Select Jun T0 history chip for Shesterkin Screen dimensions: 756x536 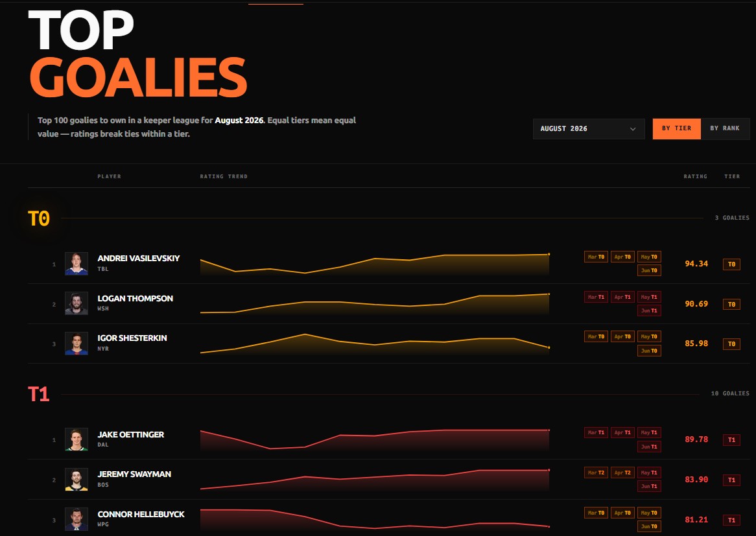pyautogui.click(x=649, y=351)
